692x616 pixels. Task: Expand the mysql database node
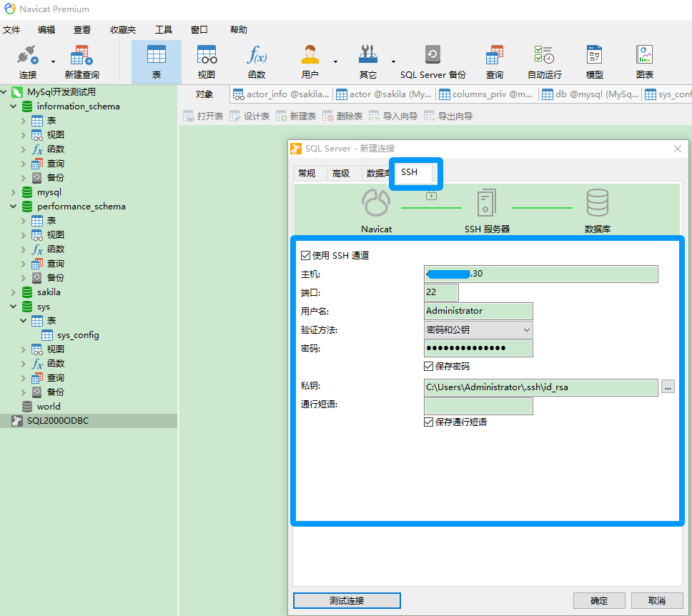click(14, 192)
